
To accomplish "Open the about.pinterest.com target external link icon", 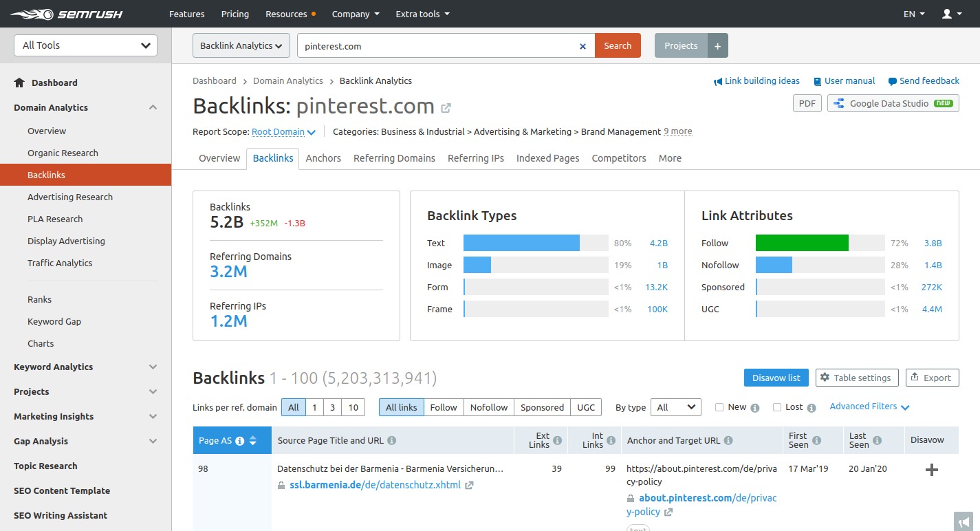I will point(668,512).
